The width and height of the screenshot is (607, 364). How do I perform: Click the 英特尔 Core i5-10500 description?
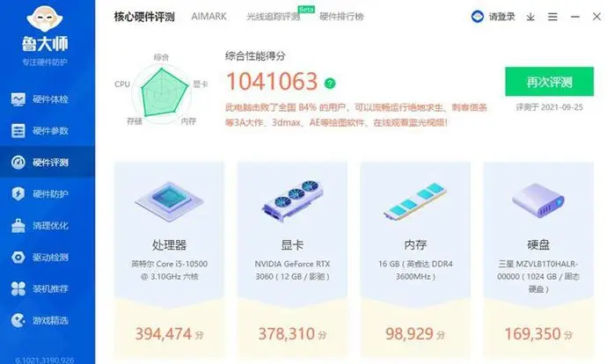click(x=169, y=270)
